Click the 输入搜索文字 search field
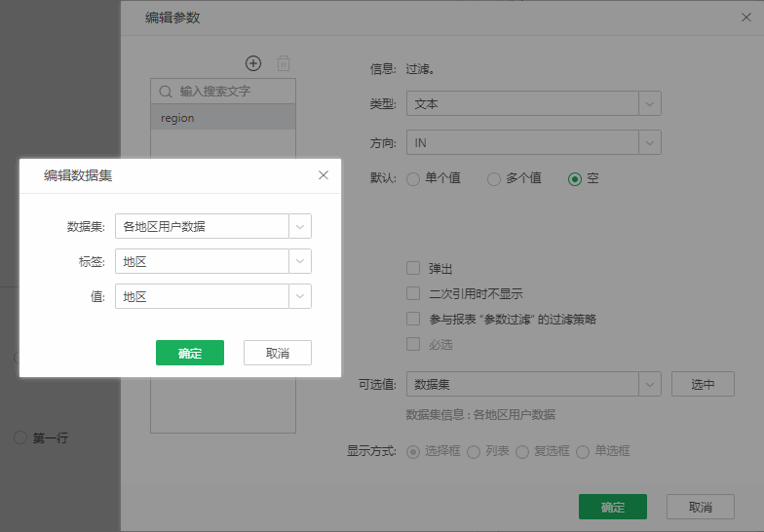Screen dimensions: 764x532 223,92
